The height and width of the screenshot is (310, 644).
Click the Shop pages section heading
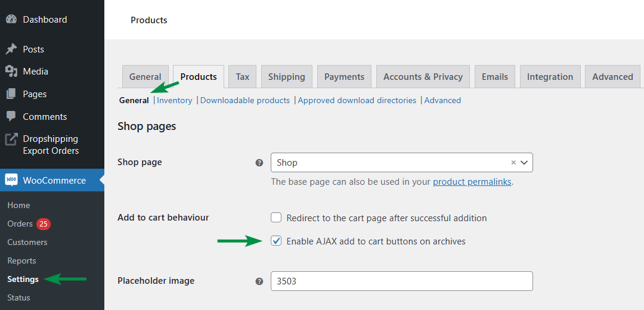click(147, 126)
